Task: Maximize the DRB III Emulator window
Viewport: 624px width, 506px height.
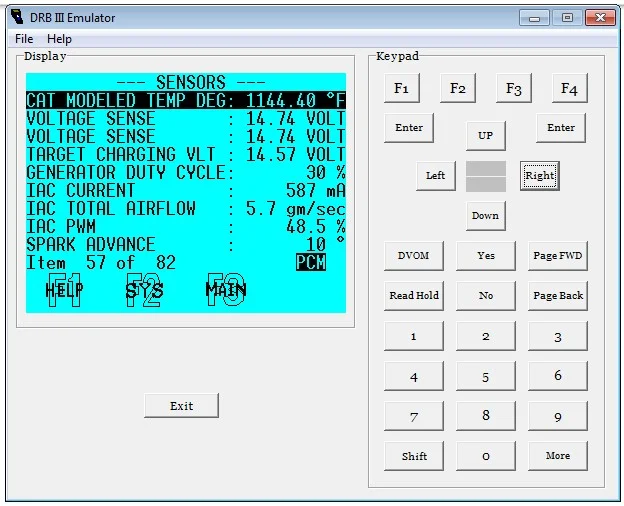Action: tap(567, 18)
